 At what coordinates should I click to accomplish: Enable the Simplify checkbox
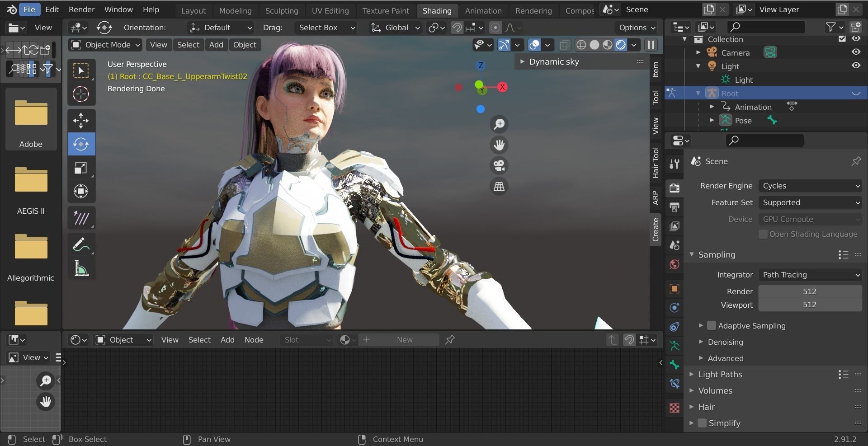pos(702,423)
